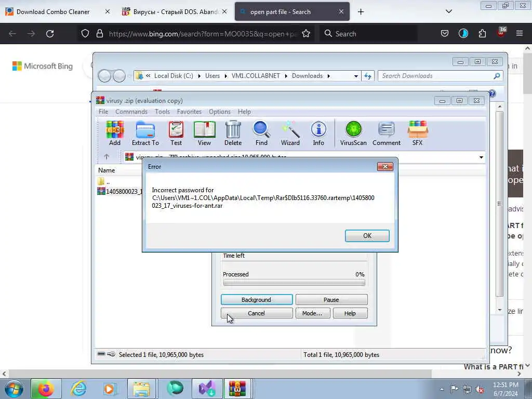The height and width of the screenshot is (399, 532).
Task: Show hidden system tray icons
Action: [442, 390]
